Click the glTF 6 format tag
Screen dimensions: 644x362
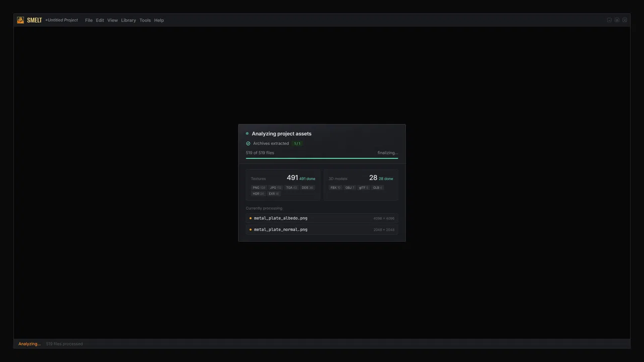[x=363, y=188]
